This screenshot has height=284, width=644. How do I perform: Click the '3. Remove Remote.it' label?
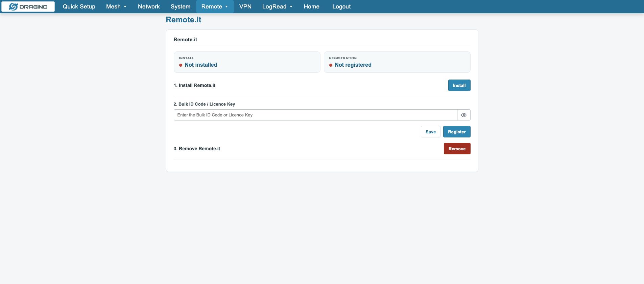197,149
